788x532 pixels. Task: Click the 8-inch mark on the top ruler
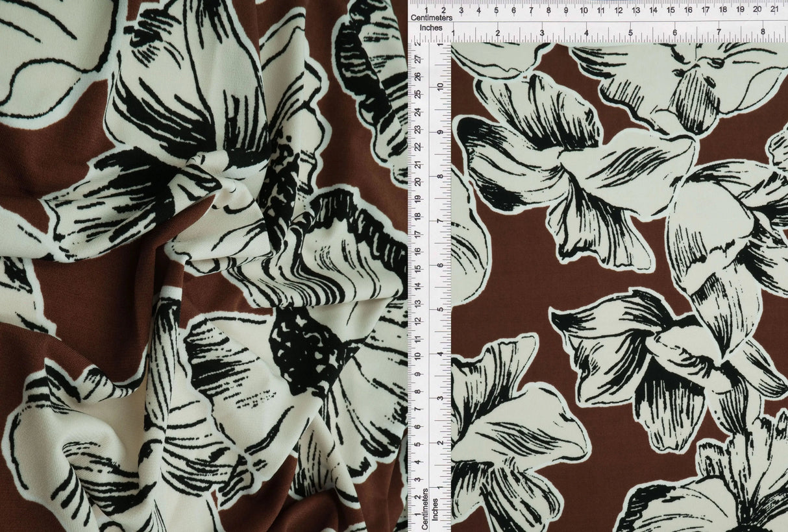coord(763,30)
